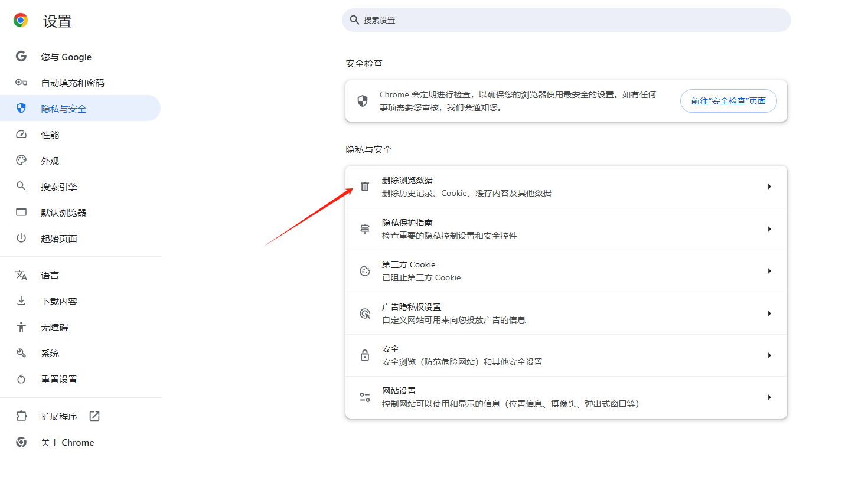Expand the 网站设置 row arrow
This screenshot has height=490, width=868.
click(x=769, y=397)
